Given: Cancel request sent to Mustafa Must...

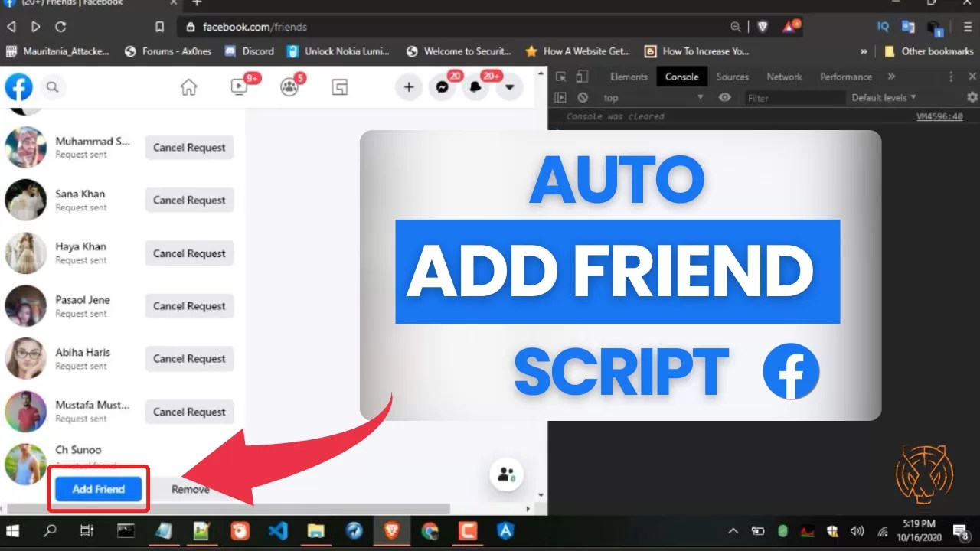Looking at the screenshot, I should pos(189,412).
